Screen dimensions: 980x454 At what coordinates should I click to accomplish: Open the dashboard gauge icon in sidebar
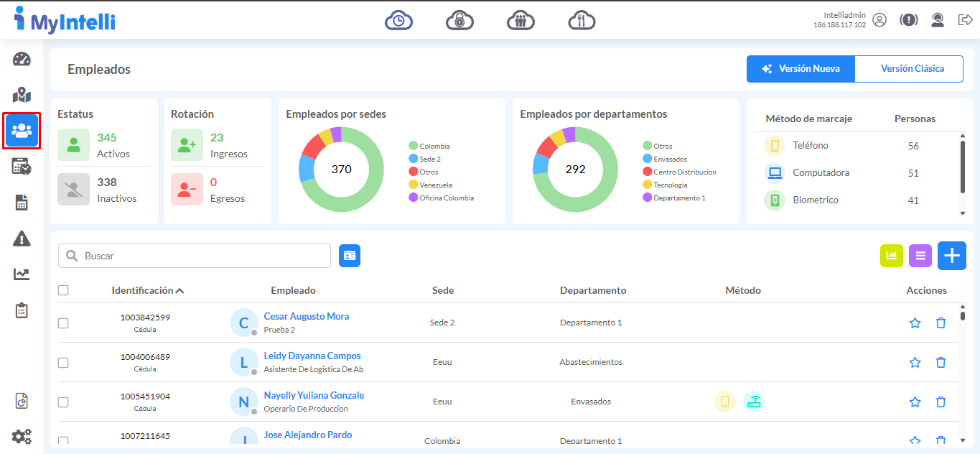coord(22,59)
